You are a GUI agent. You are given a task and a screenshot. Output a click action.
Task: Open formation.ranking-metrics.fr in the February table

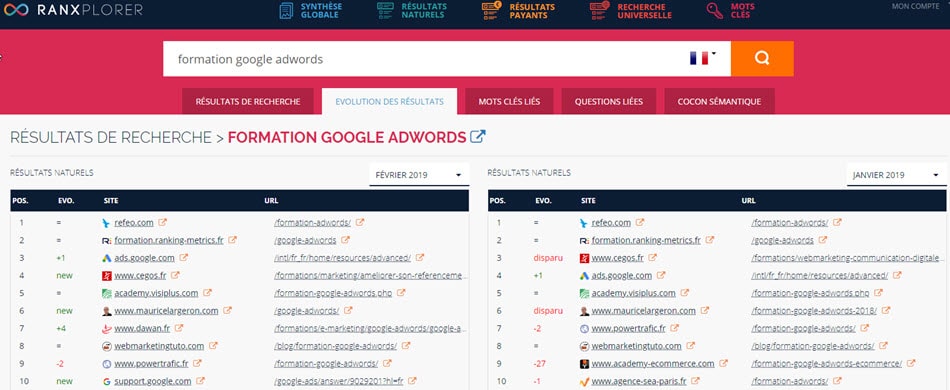169,240
